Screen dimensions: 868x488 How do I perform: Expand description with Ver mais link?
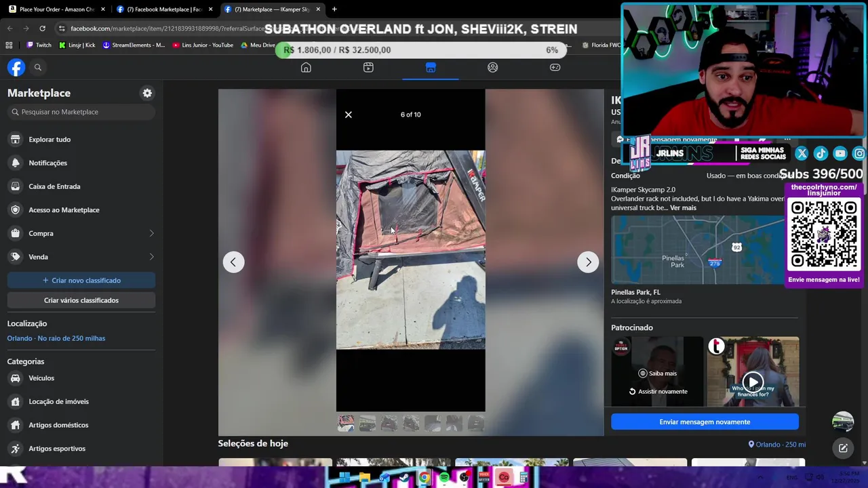click(x=683, y=207)
